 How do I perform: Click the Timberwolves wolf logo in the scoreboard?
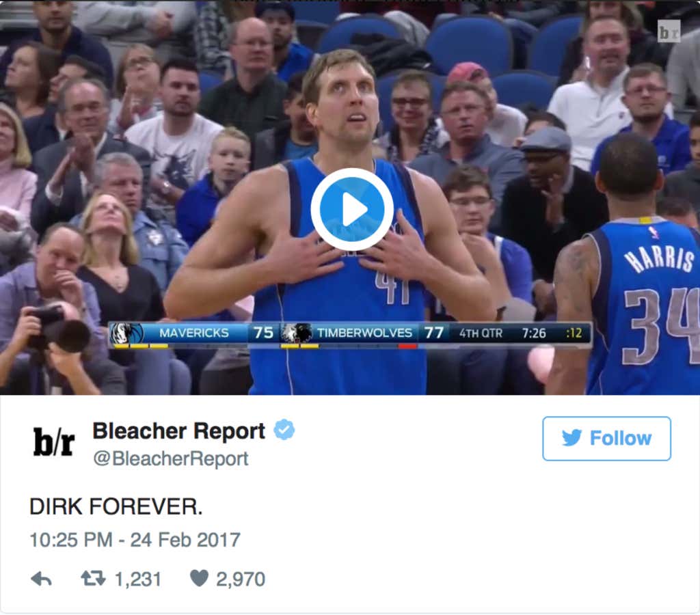[x=297, y=333]
